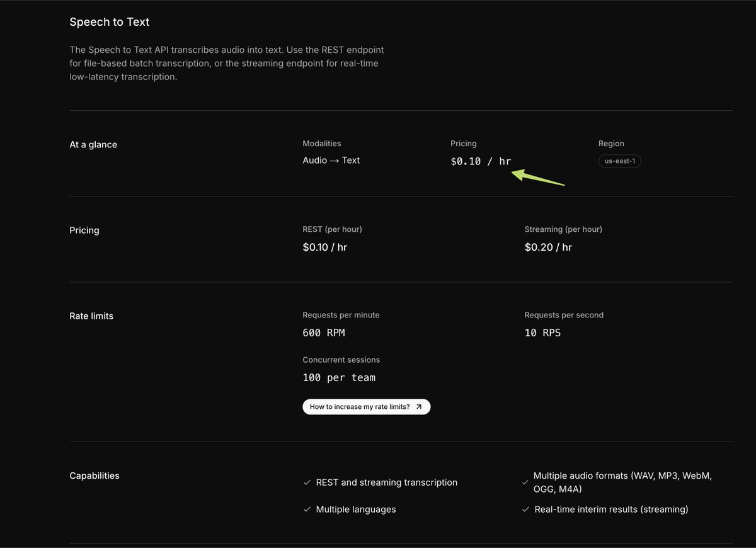Click the "Streaming (per hour)" label

coord(563,229)
